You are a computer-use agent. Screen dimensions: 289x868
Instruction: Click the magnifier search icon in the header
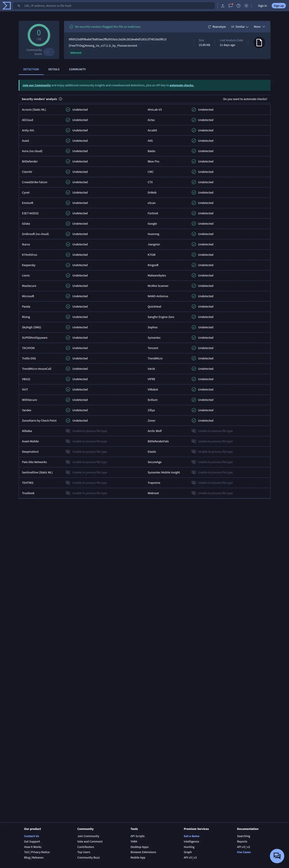point(19,6)
